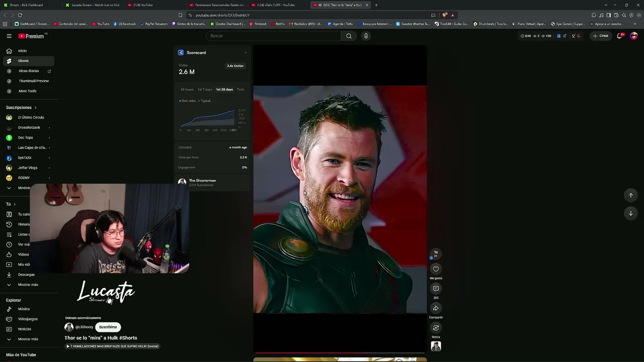Click the Suscribirse button
Screen dimensions: 644x362
(108, 327)
